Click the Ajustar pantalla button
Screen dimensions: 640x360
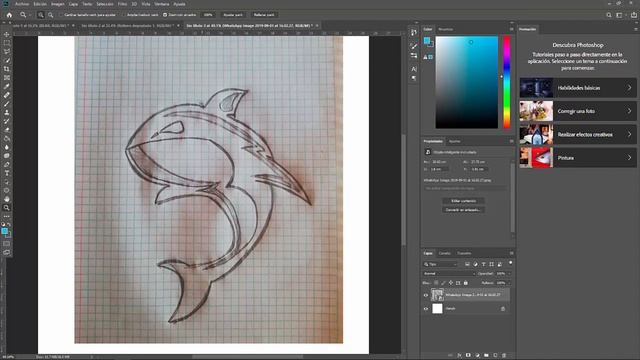(x=233, y=15)
